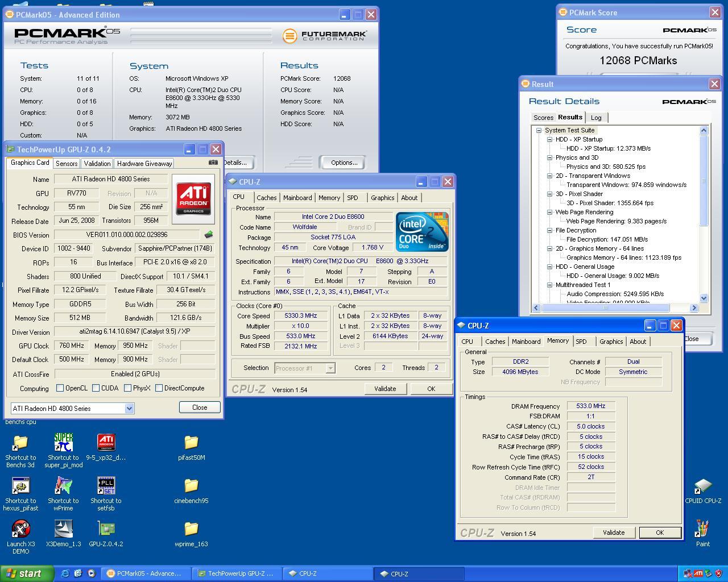Open Shortcut to Benchs 3d folder icon
Screen dimensions: 728x582
20,443
